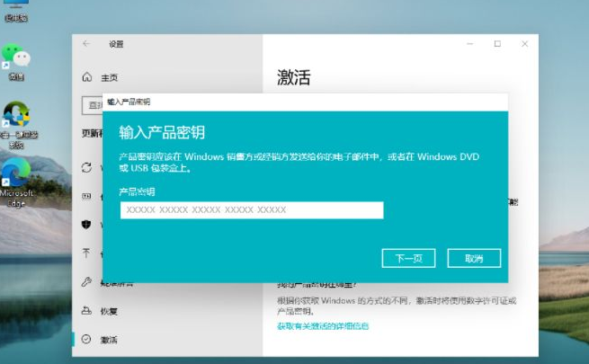
Task: Go back using the Settings back arrow
Action: coord(86,43)
